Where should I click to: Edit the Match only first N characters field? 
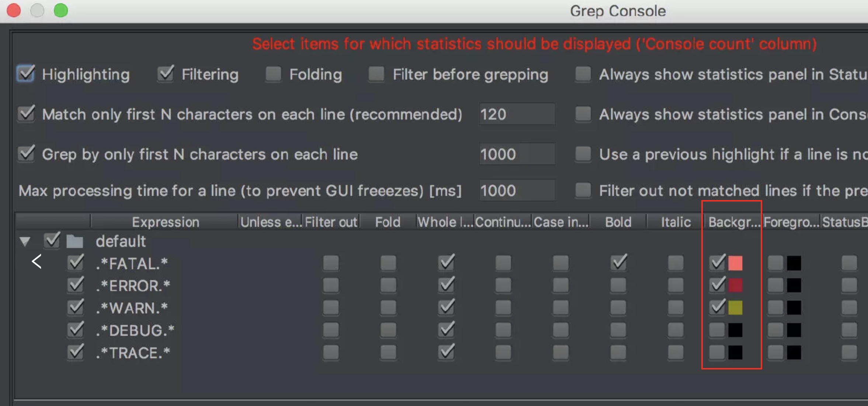coord(517,114)
